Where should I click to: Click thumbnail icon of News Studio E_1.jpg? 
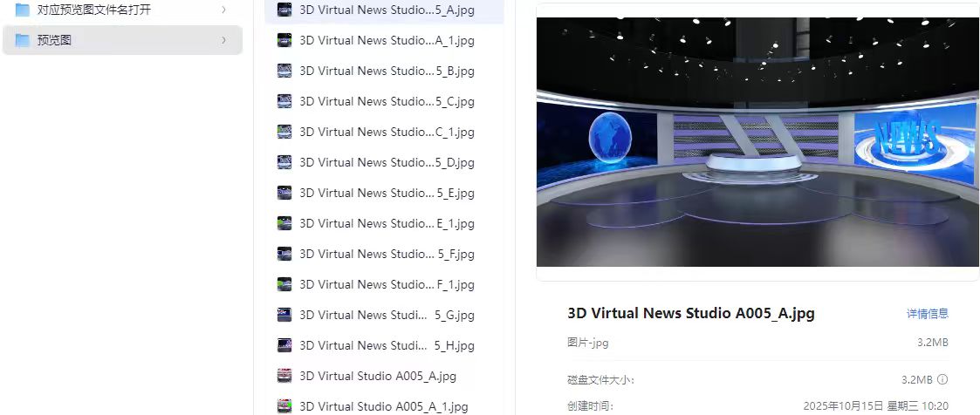coord(284,223)
